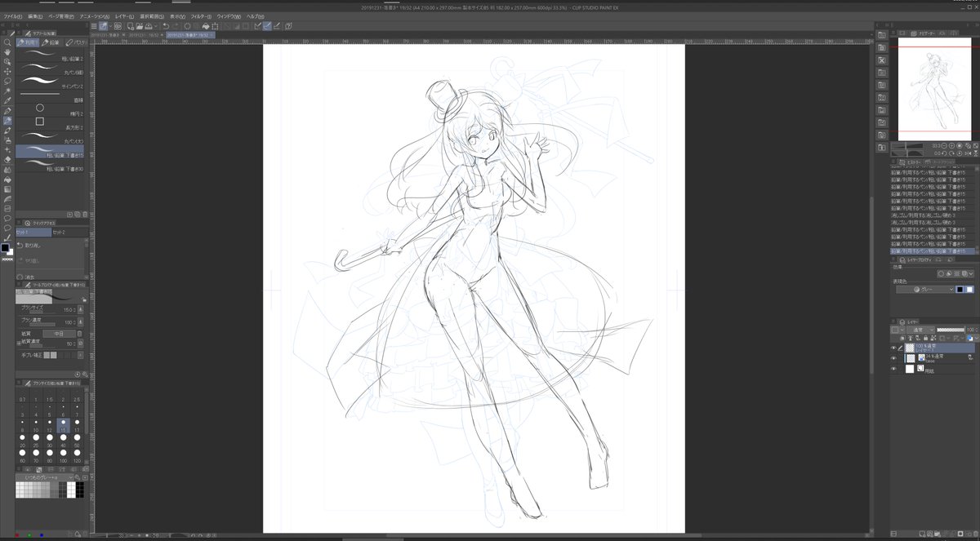
Task: Toggle the paper texture density plus expander
Action: coord(18,342)
